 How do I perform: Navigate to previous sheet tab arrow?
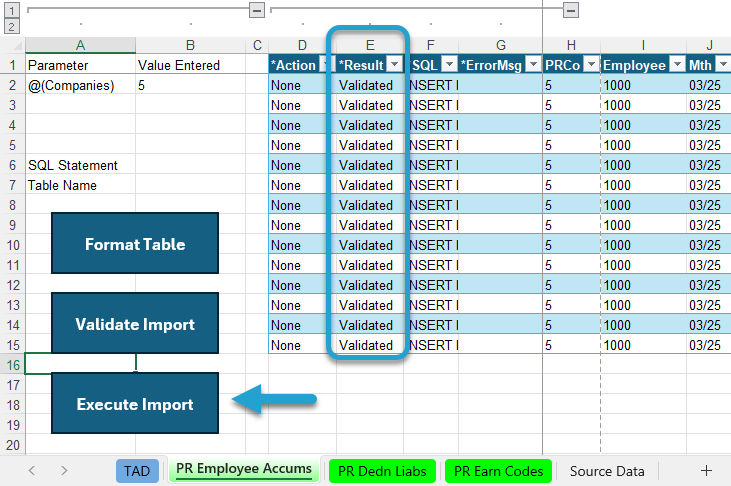(x=32, y=471)
